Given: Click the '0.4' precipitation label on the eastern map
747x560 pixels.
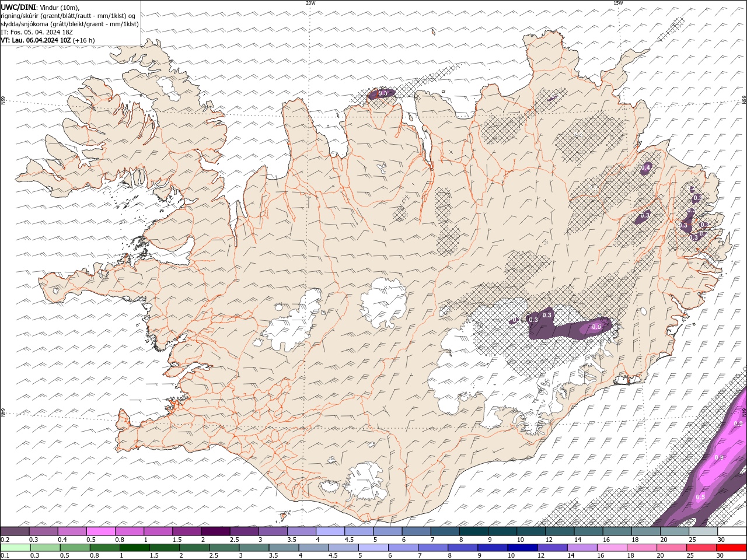Looking at the screenshot, I should tap(645, 168).
